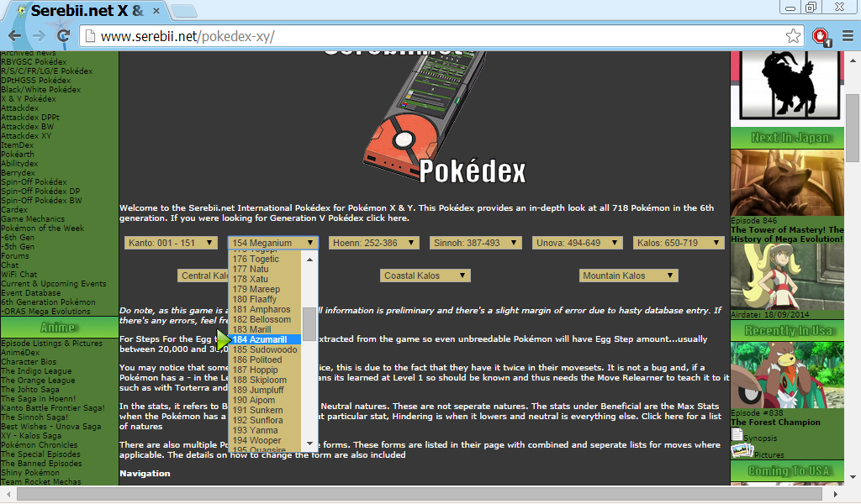
Task: Open the ItemDex sidebar link
Action: pyautogui.click(x=17, y=144)
